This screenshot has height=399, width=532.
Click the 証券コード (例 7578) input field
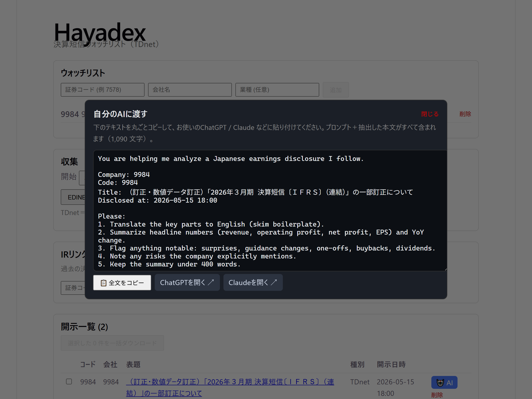(102, 90)
